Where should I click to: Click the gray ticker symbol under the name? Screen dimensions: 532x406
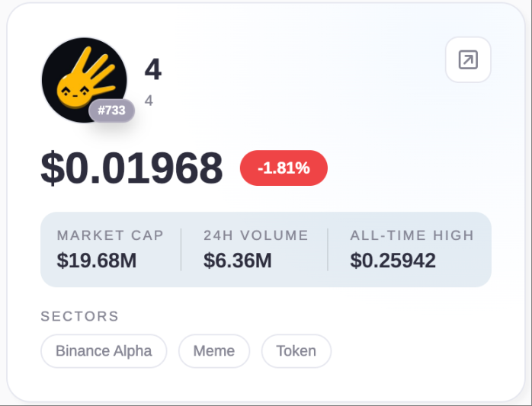[x=149, y=100]
